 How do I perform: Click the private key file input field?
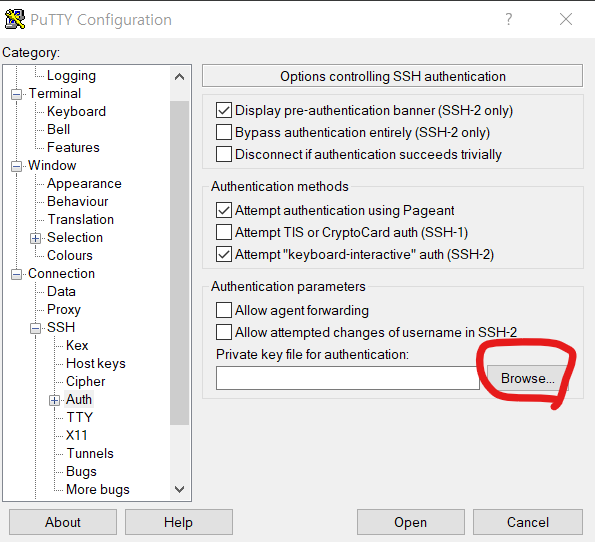point(348,378)
